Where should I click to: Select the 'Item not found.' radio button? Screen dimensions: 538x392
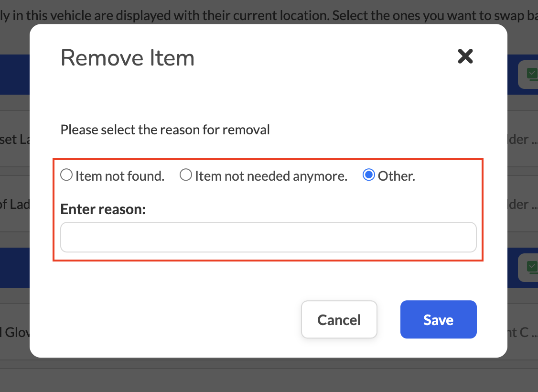[66, 174]
